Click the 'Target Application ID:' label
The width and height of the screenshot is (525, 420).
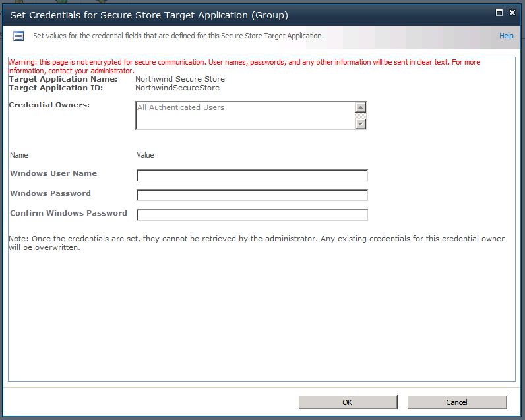click(56, 88)
